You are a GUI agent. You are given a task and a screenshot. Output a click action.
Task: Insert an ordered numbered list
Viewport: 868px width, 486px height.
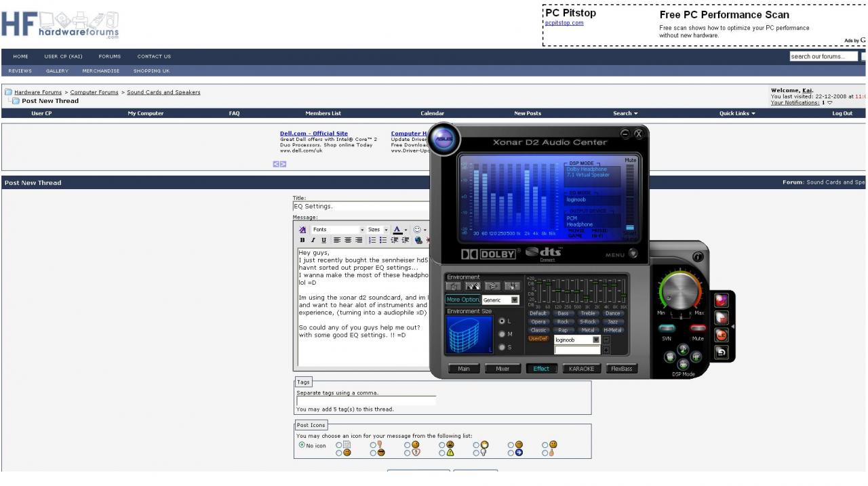coord(372,240)
